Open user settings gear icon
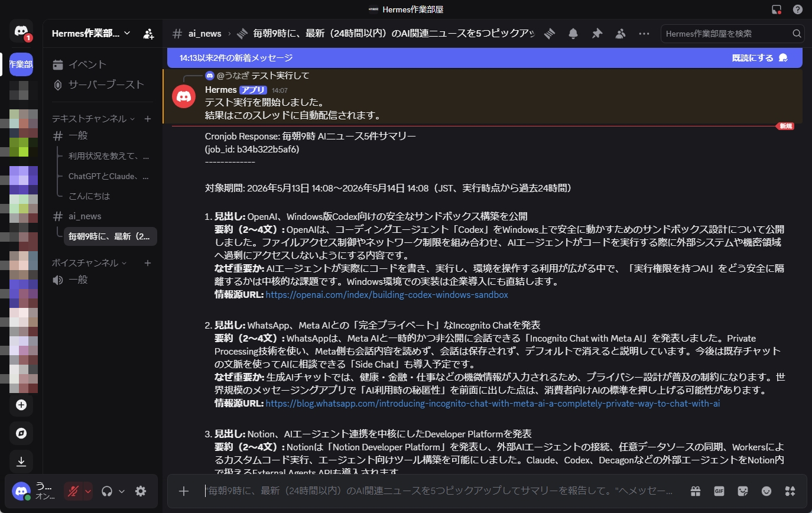This screenshot has width=812, height=513. [141, 491]
